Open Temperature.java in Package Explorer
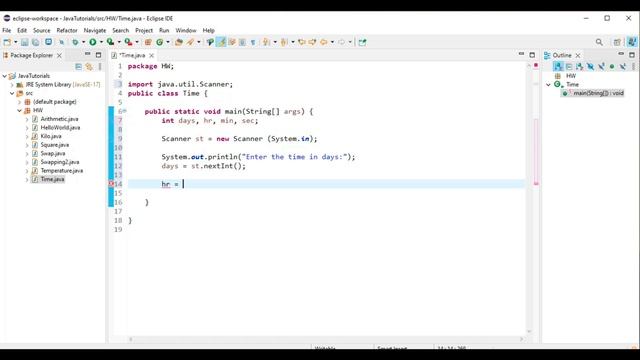 pos(62,171)
